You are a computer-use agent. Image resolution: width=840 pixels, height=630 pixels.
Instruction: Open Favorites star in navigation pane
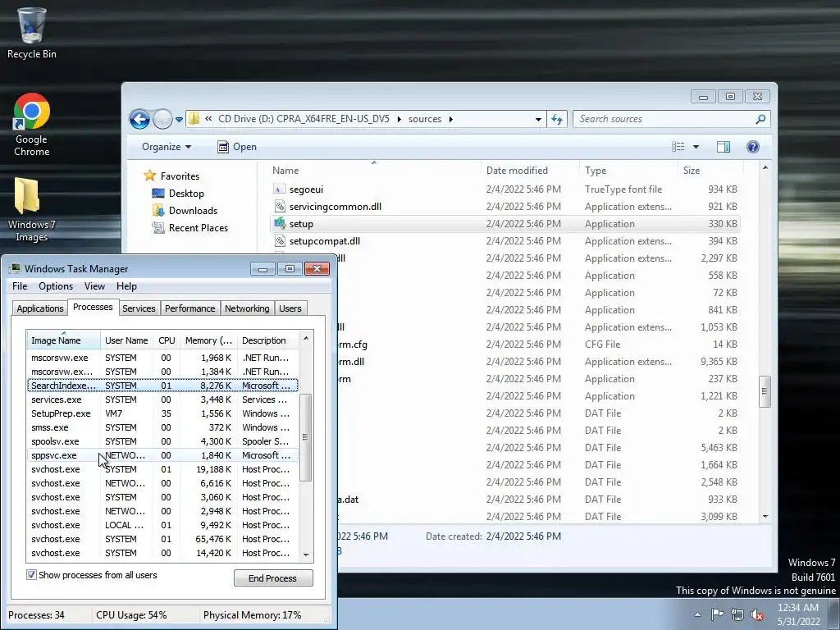point(150,176)
